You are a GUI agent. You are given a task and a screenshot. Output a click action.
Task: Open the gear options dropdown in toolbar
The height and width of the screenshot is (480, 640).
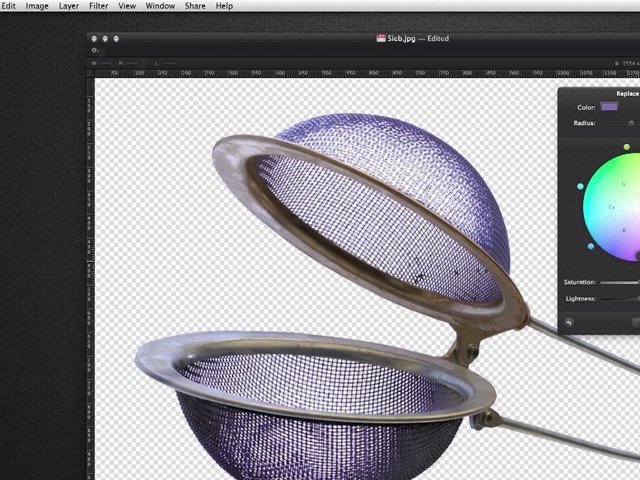click(95, 50)
